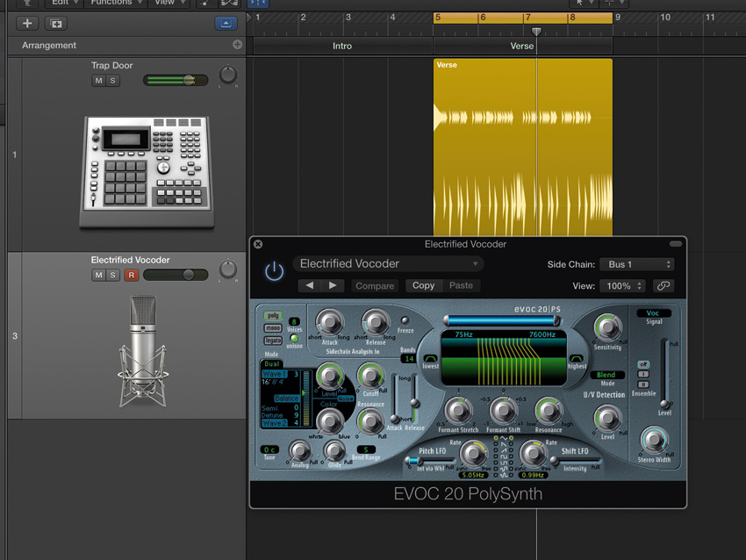Click the Cutoff knob
Screen dimensions: 746x560
370,376
